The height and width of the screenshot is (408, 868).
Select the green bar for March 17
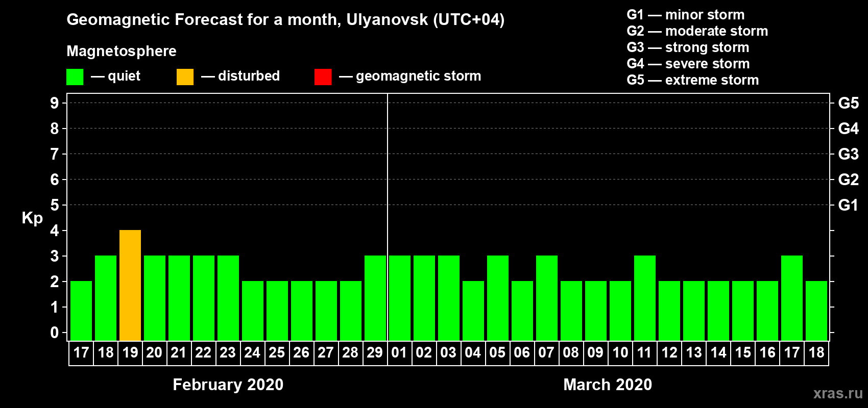[792, 298]
